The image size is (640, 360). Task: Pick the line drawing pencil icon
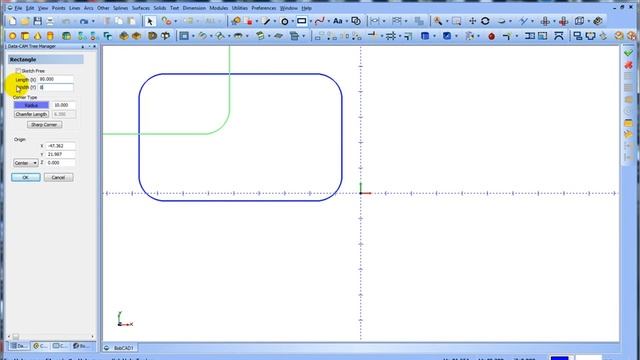pos(266,21)
